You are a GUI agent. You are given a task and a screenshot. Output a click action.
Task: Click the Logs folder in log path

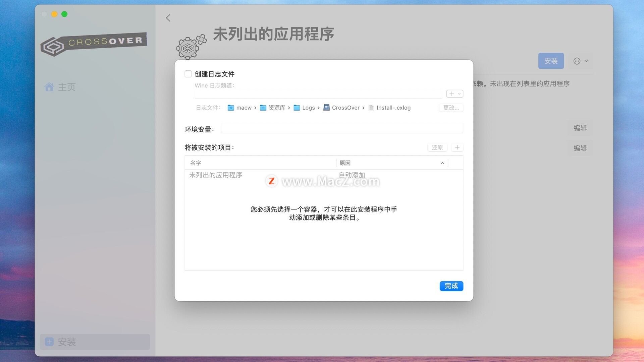point(304,108)
